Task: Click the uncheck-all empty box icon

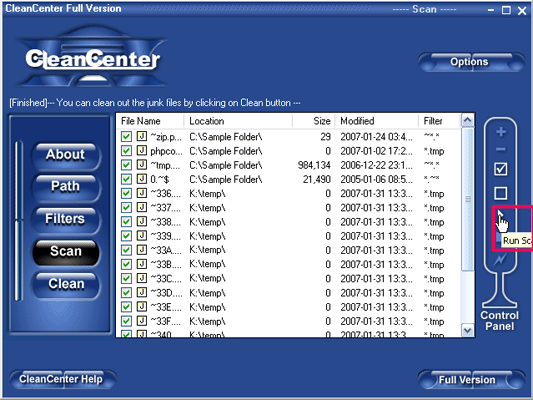Action: click(x=501, y=193)
